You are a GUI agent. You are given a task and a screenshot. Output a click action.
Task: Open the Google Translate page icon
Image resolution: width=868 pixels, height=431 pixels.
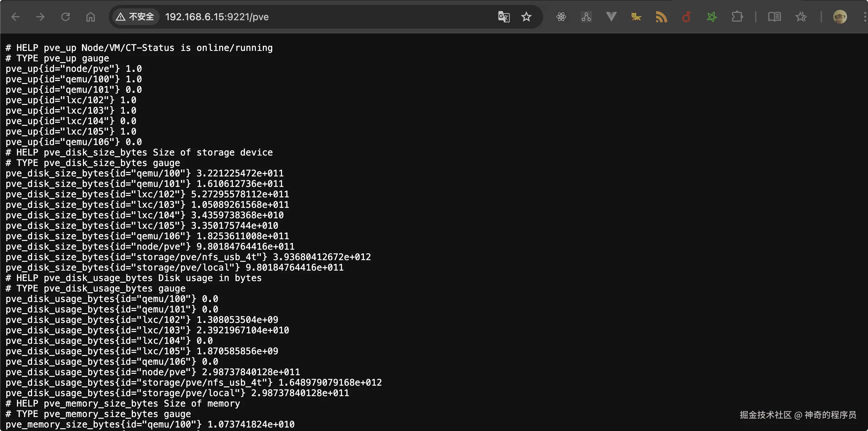[x=504, y=17]
